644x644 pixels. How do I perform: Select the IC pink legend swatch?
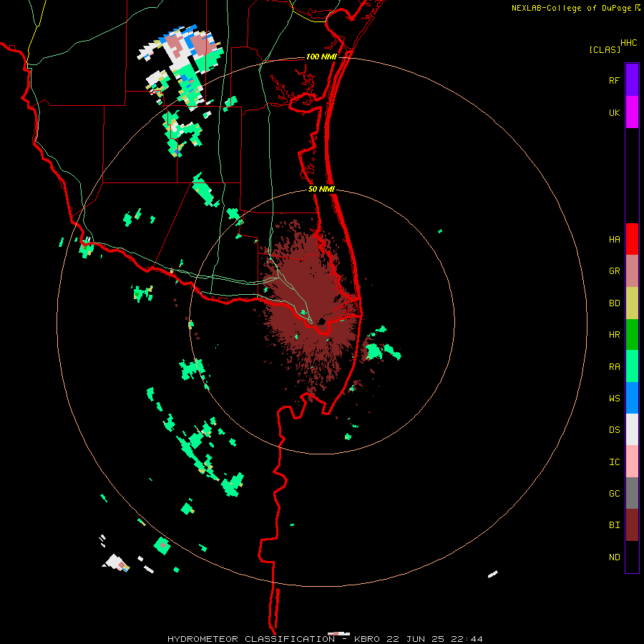632,462
